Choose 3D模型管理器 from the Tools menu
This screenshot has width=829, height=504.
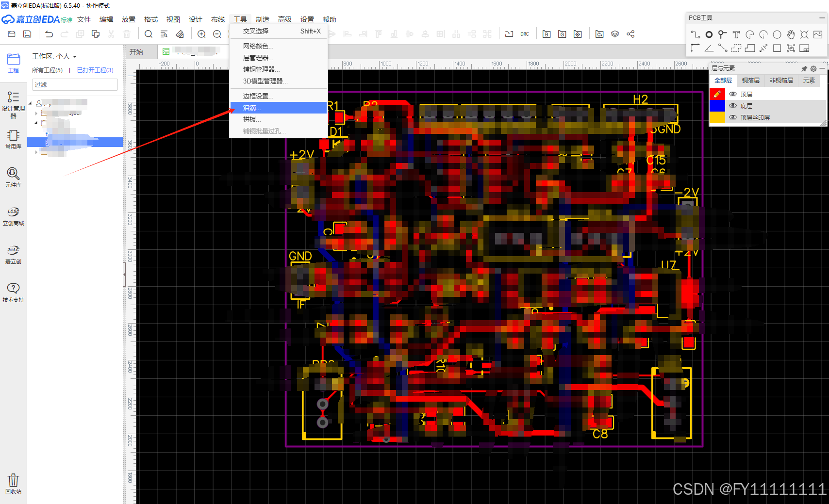(279, 81)
